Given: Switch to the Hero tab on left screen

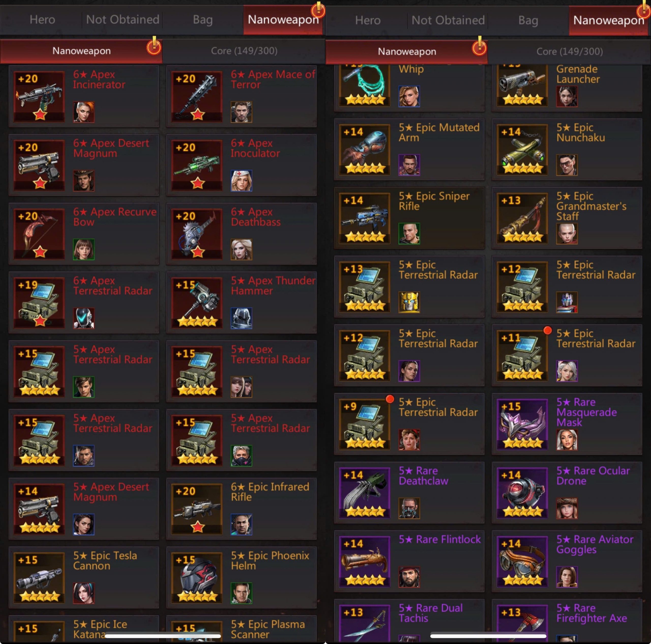Looking at the screenshot, I should [42, 20].
